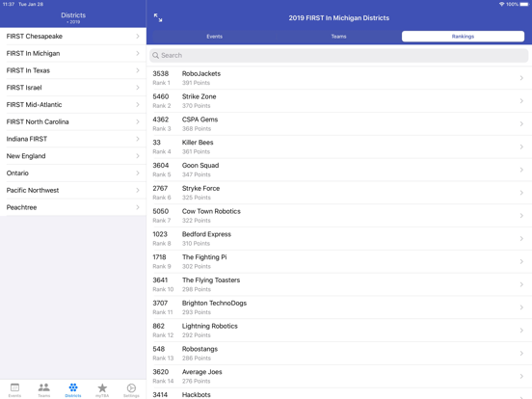Screen dimensions: 532x399
Task: Open the FIRST Chesapeake district
Action: [x=73, y=36]
